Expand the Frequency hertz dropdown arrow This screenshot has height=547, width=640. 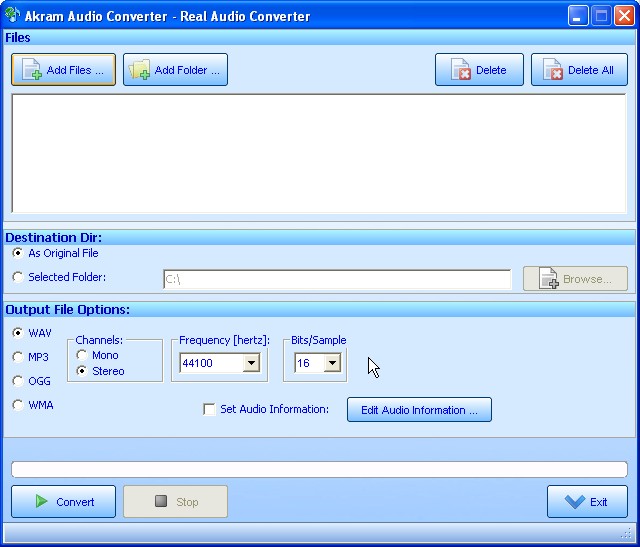251,363
